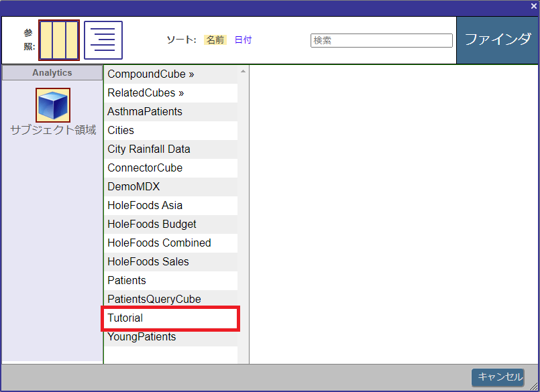This screenshot has height=392, width=540.
Task: Click the list scrollbar up arrow
Action: [243, 71]
